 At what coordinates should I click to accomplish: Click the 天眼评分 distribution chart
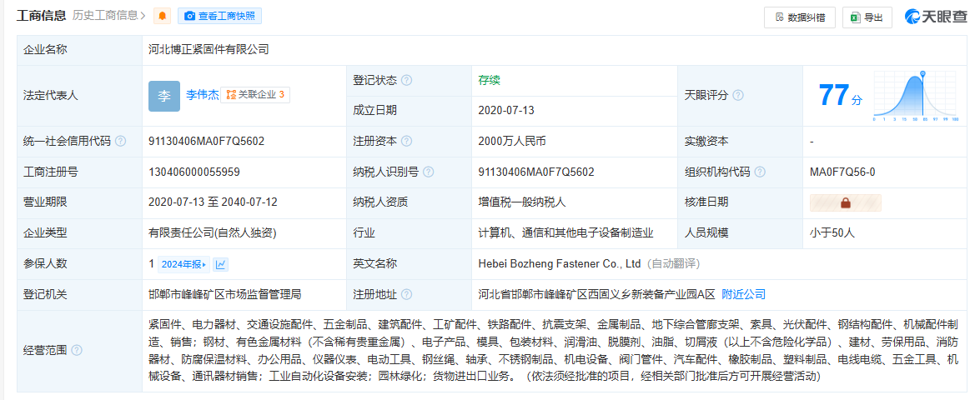[x=917, y=96]
